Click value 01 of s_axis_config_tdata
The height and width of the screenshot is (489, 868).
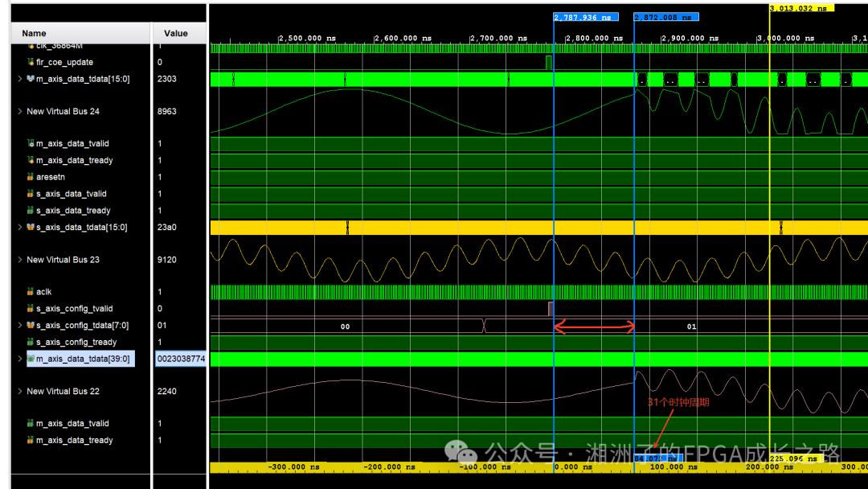pyautogui.click(x=162, y=325)
